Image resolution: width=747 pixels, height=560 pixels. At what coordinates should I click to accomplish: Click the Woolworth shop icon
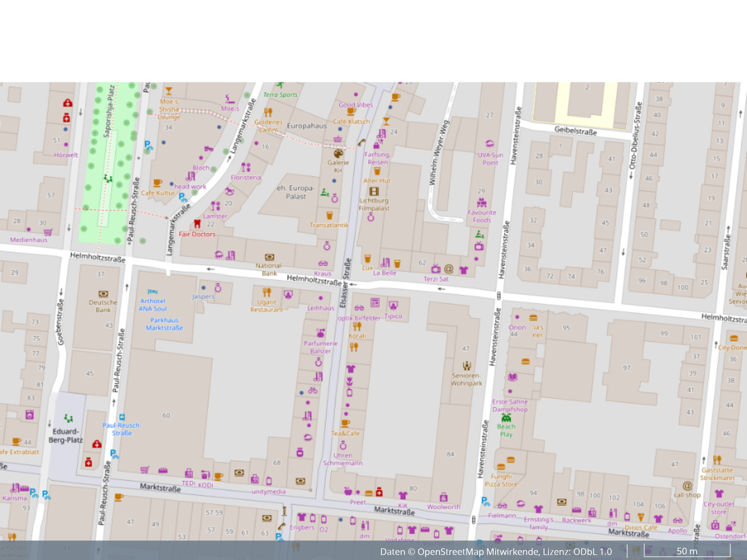(x=444, y=497)
